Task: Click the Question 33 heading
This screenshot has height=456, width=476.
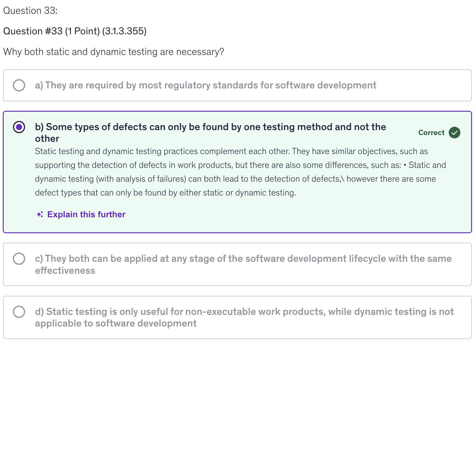Action: pyautogui.click(x=30, y=11)
